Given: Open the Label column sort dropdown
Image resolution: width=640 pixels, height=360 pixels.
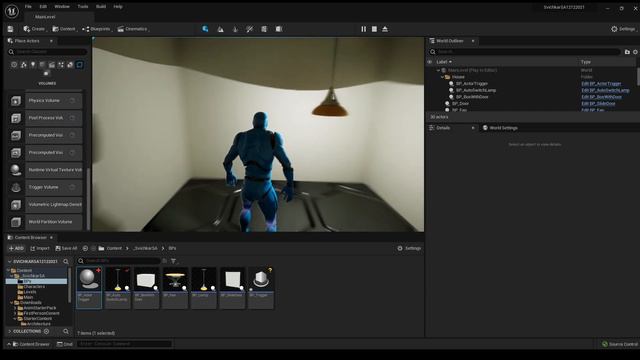Looking at the screenshot, I should (444, 62).
